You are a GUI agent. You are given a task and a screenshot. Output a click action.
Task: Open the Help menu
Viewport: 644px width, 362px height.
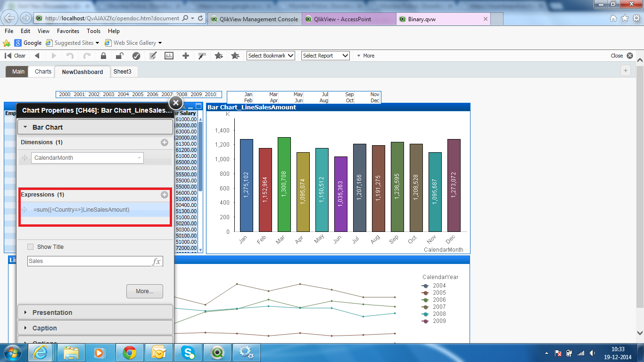[x=114, y=31]
